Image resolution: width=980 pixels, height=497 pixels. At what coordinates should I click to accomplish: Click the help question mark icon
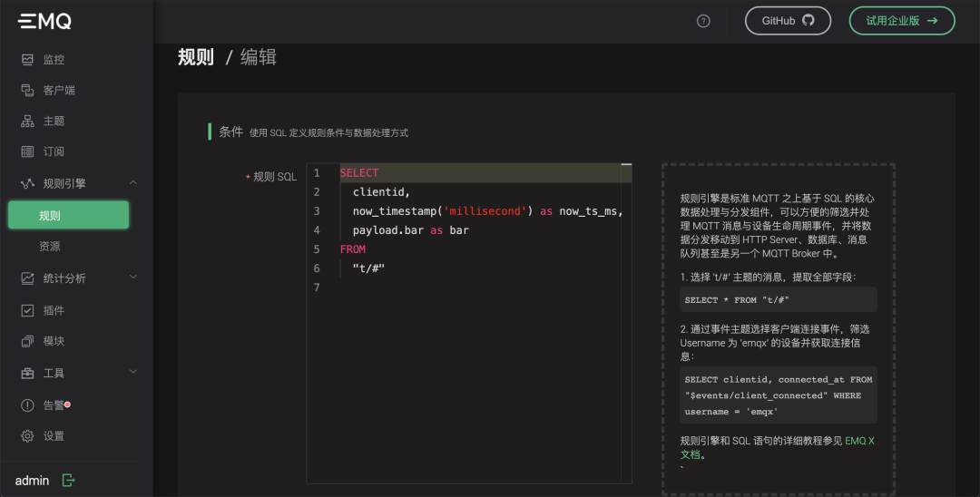coord(703,21)
